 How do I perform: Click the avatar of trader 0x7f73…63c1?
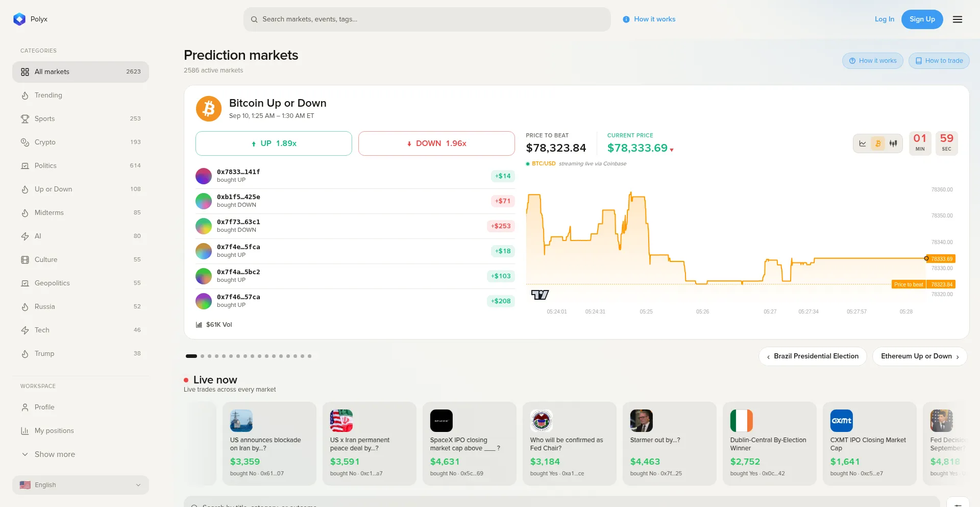pos(204,226)
